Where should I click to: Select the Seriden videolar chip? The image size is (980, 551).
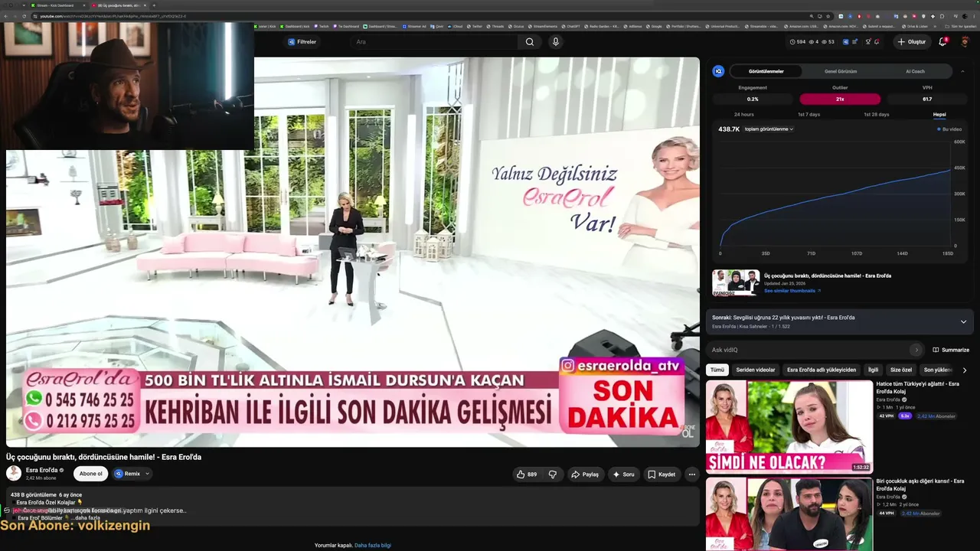tap(756, 370)
